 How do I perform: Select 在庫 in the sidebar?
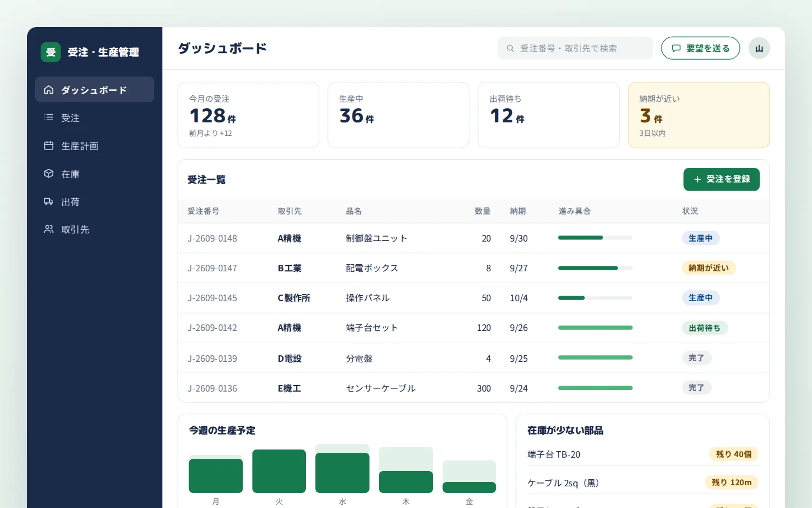[x=95, y=173]
